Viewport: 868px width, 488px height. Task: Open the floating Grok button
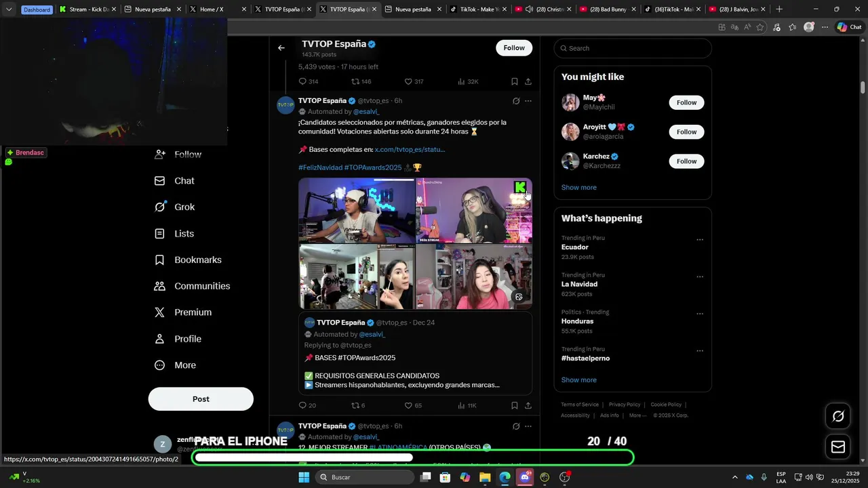click(x=838, y=416)
